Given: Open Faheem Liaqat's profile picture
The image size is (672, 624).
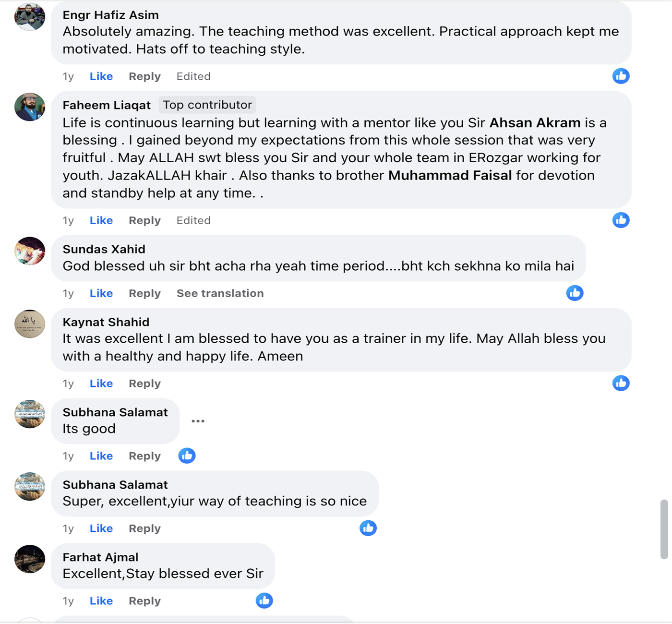Looking at the screenshot, I should 30,107.
